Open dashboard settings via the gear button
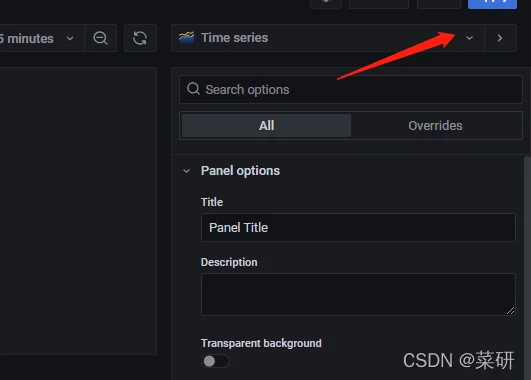Viewport: 531px width, 380px height. click(326, 3)
